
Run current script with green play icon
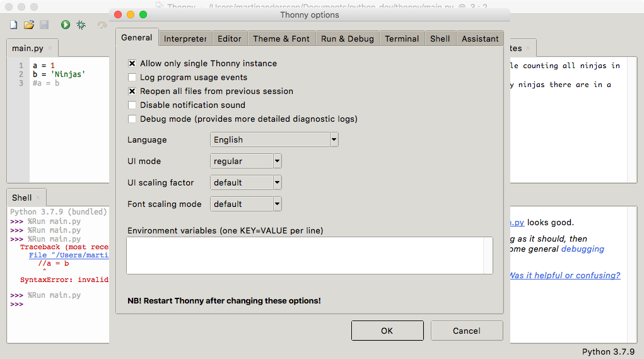click(66, 25)
